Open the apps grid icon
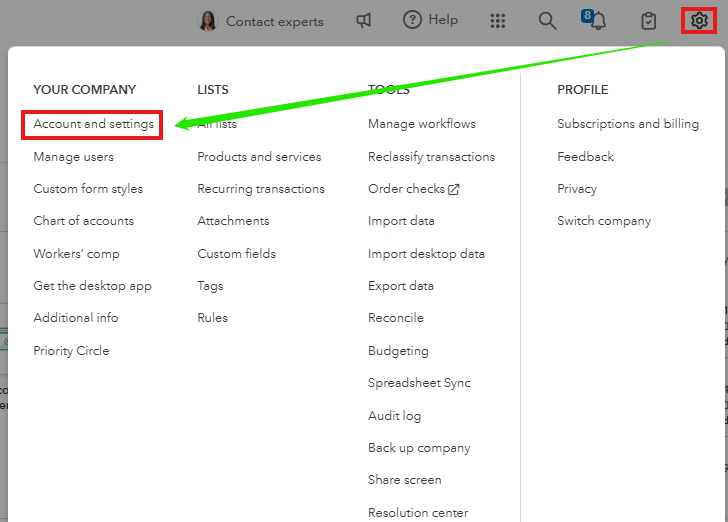 coord(498,20)
